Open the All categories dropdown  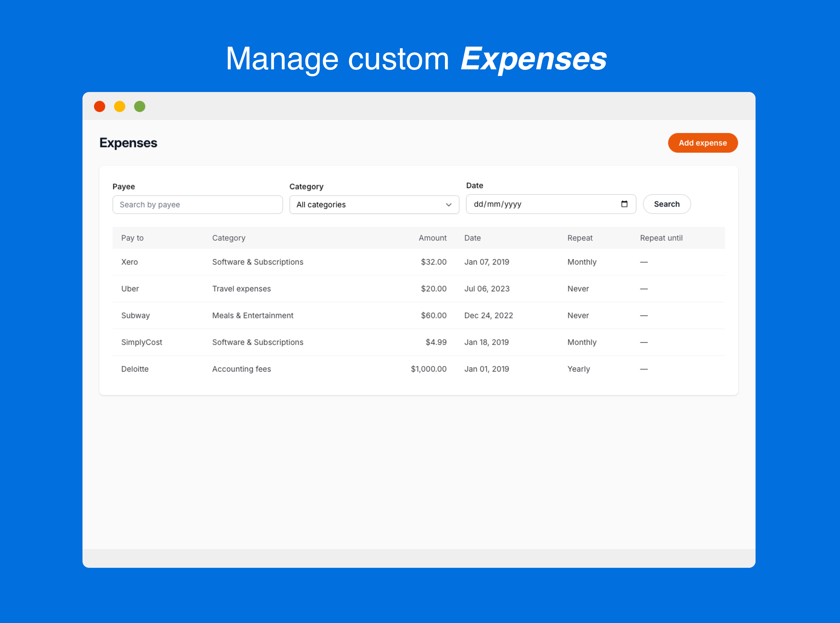pyautogui.click(x=374, y=205)
